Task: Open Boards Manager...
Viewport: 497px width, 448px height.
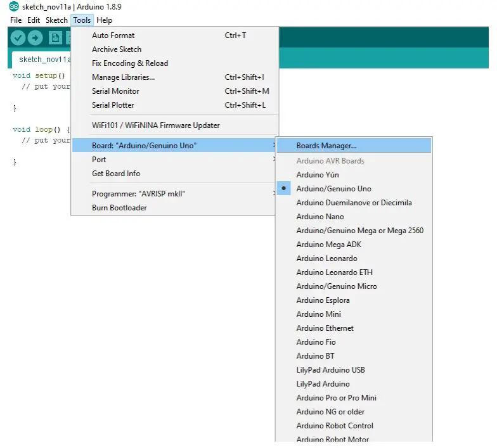Action: (326, 146)
